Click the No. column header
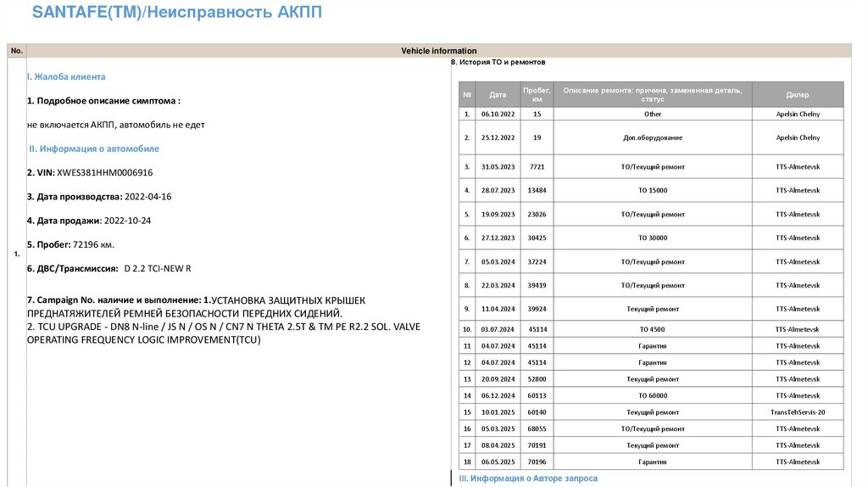868x487 pixels. tap(17, 50)
